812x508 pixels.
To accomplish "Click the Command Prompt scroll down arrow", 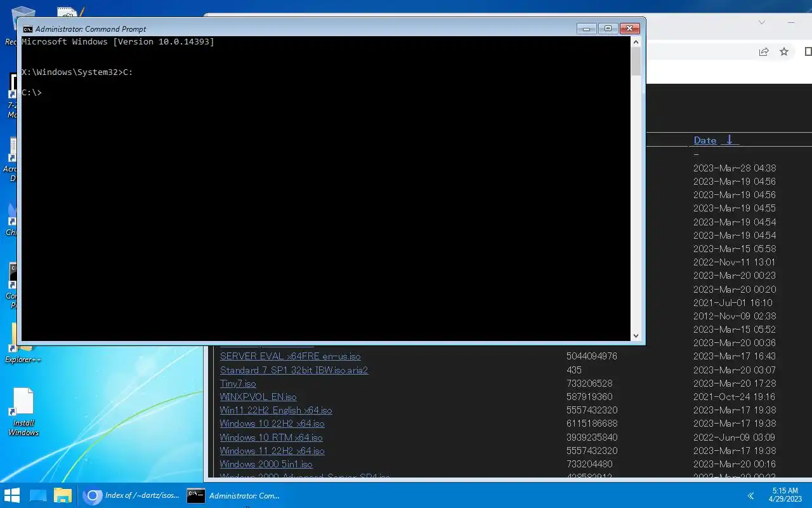I will [636, 335].
